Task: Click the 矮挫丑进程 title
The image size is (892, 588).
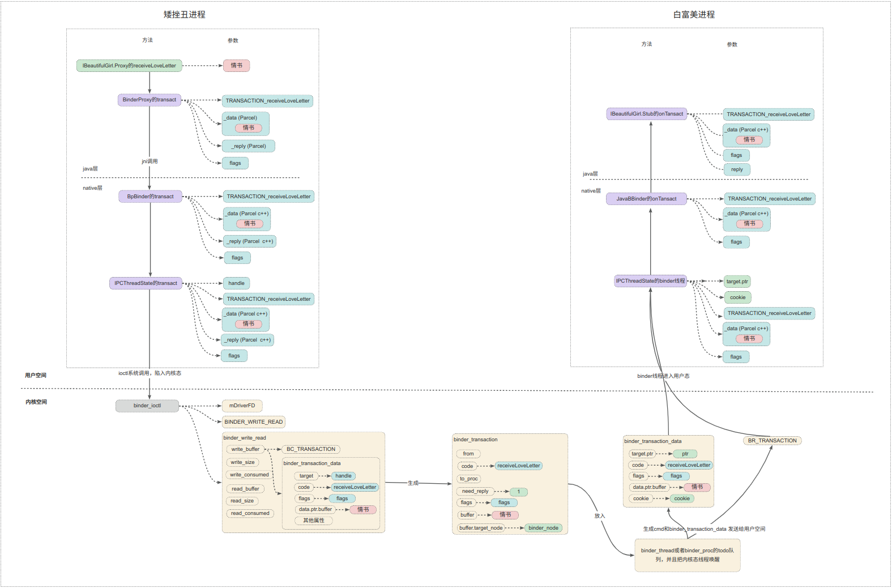Action: (x=185, y=15)
